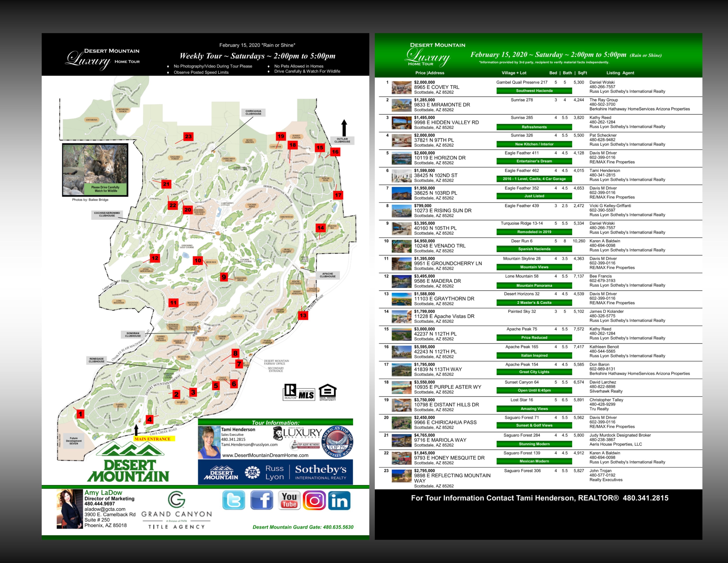Image resolution: width=728 pixels, height=563 pixels.
Task: Click the 'Great City Lights' green banner
Action: point(534,372)
